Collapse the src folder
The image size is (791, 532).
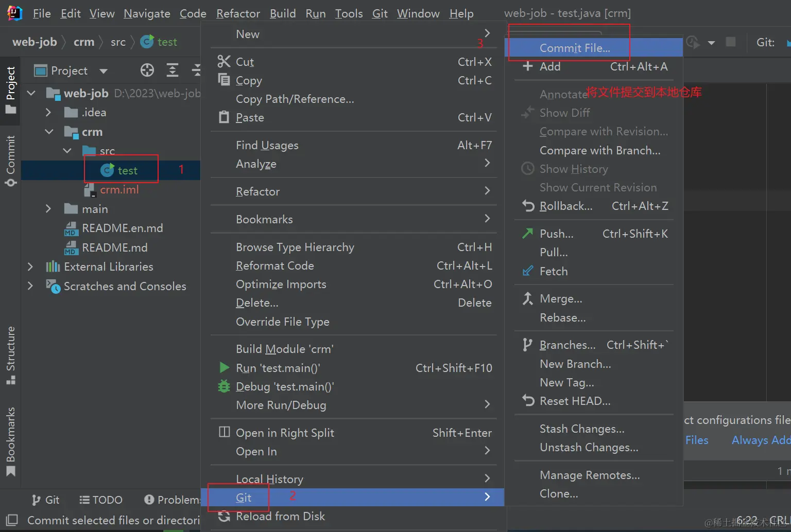tap(67, 151)
